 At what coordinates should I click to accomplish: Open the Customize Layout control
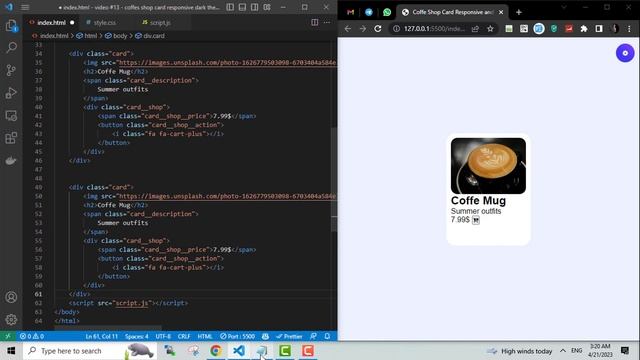tap(267, 7)
